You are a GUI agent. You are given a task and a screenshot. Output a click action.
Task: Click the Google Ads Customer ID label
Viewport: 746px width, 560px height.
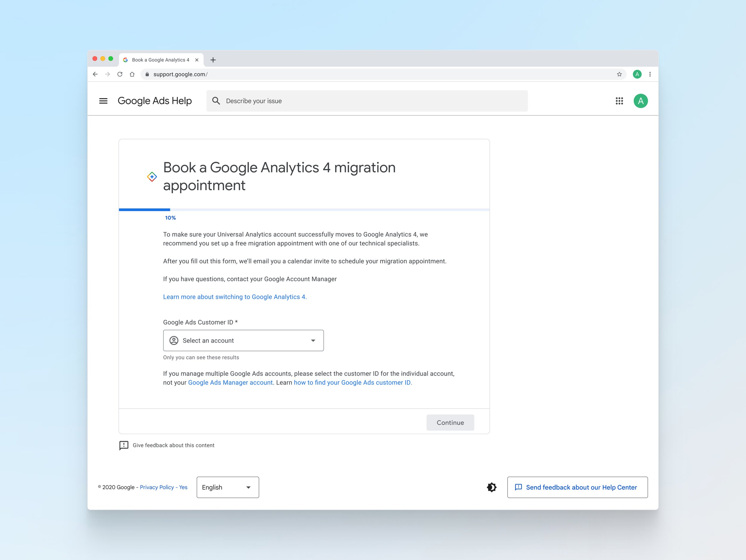[x=200, y=322]
